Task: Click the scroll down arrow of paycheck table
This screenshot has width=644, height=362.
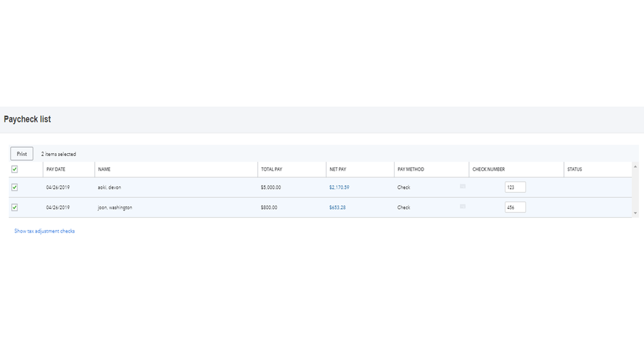Action: click(636, 213)
